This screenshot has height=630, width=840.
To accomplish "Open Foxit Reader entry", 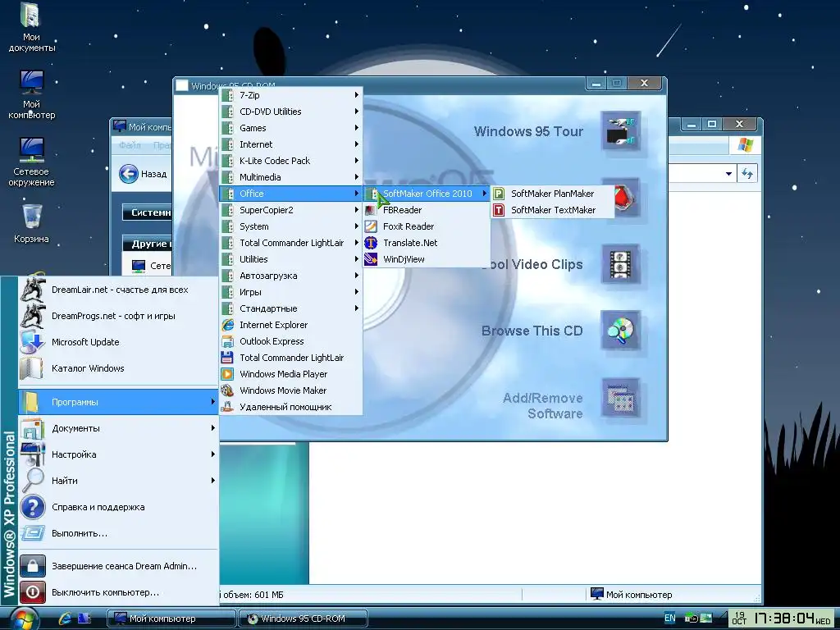I will [427, 226].
